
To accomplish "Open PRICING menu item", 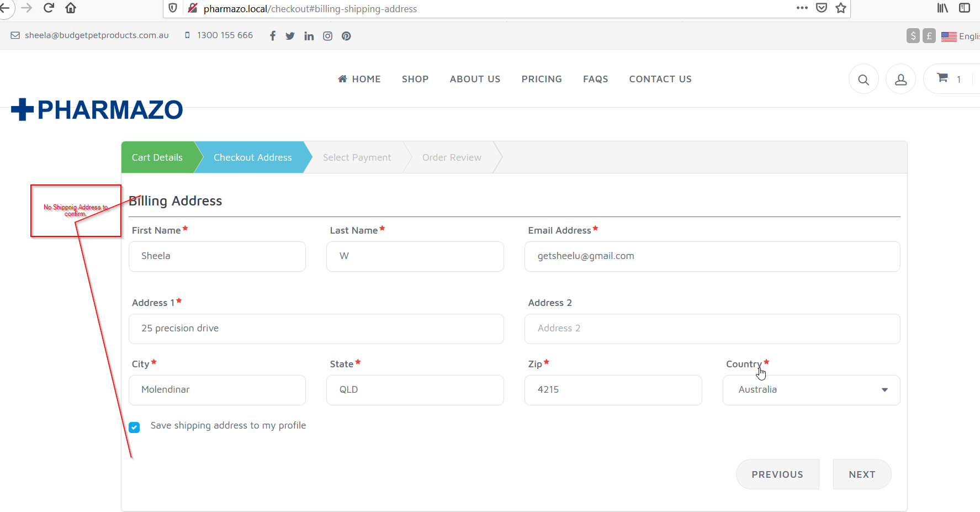I will 542,79.
